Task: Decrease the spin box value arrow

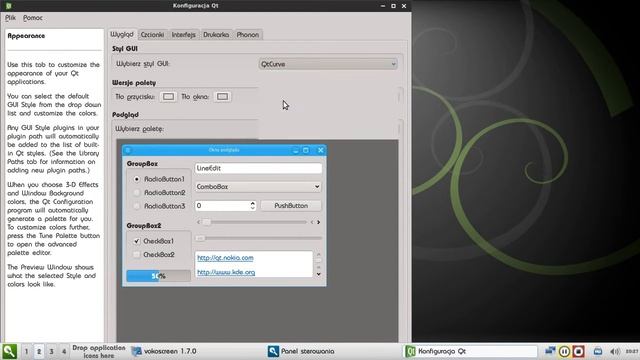Action: (x=253, y=208)
